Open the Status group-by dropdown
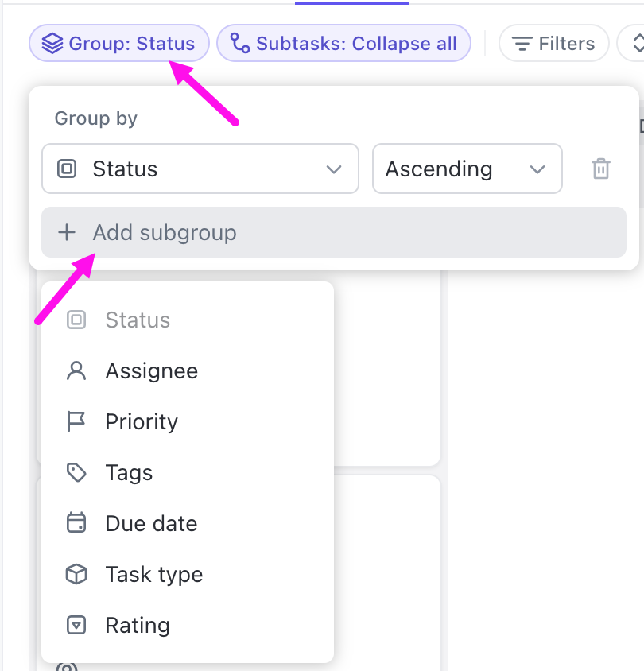The height and width of the screenshot is (671, 644). pos(200,169)
